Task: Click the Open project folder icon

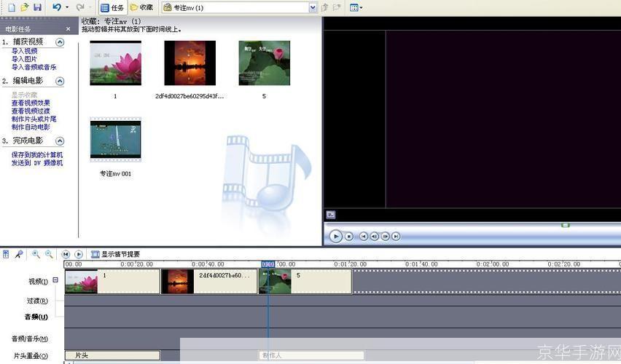Action: click(24, 7)
